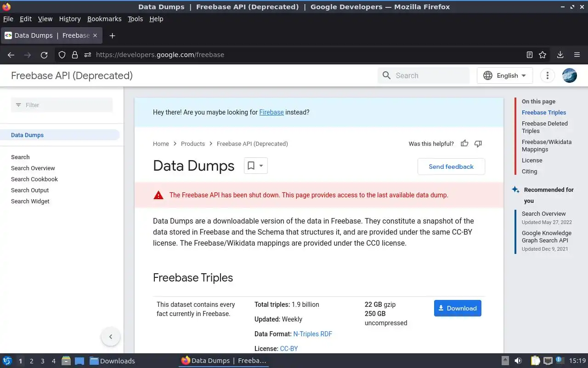Open the Tools menu
Screen dimensions: 588x368
coord(136,19)
